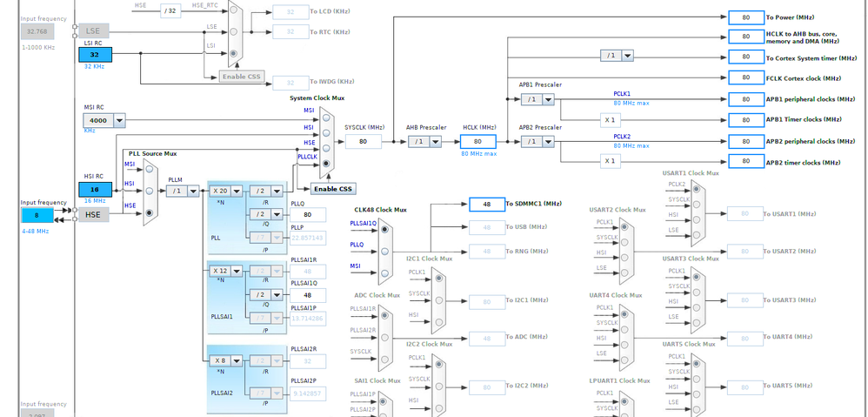Click the To ADC (MHz) value box
Viewport: 868px width, 417px height.
point(487,338)
